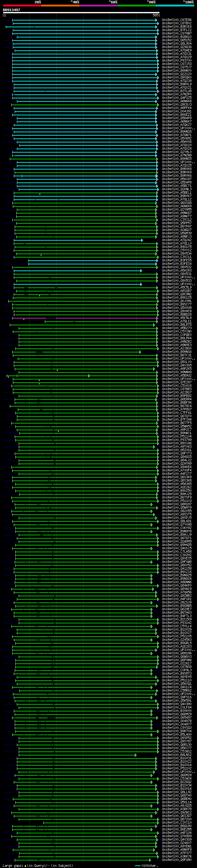Select hit label UniRef100_B9R7X4
The image size is (197, 868).
click(x=176, y=731)
